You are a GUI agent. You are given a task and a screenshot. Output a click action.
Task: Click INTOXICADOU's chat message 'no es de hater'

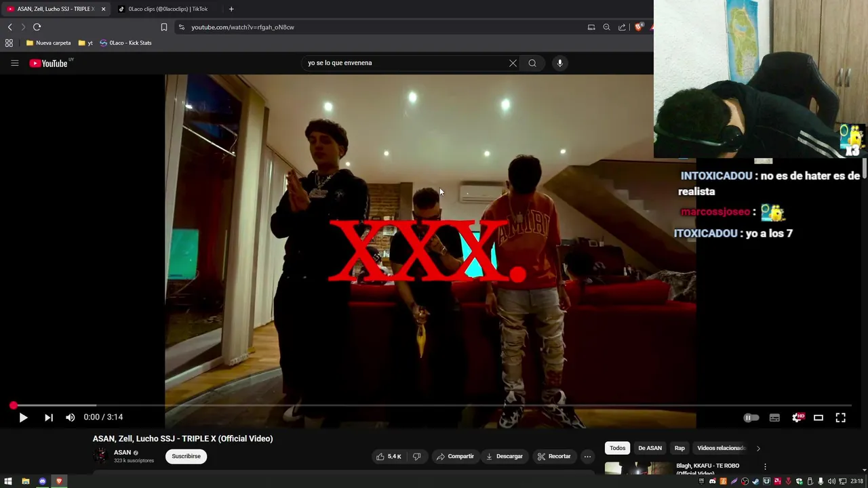point(770,184)
